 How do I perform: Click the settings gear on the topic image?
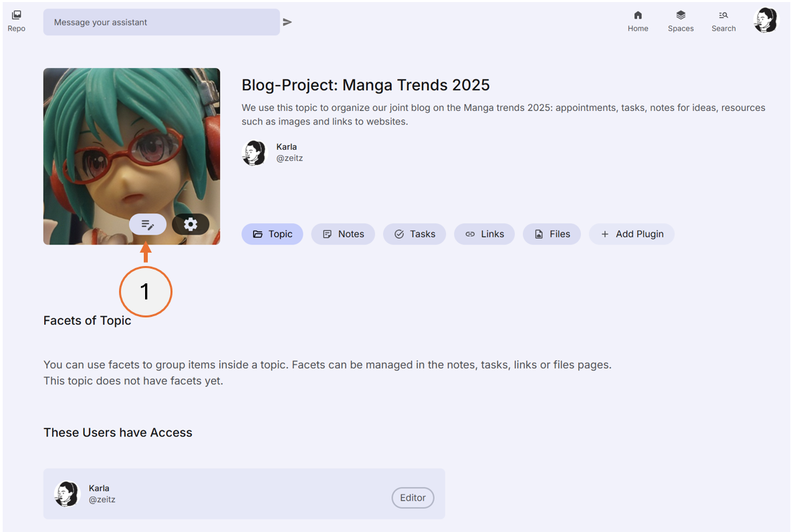[191, 224]
